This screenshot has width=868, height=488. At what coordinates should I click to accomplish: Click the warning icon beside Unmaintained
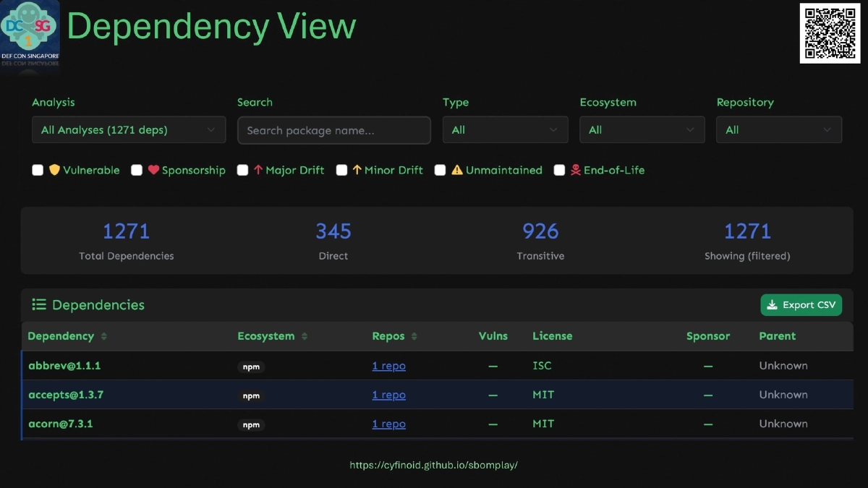click(x=457, y=171)
